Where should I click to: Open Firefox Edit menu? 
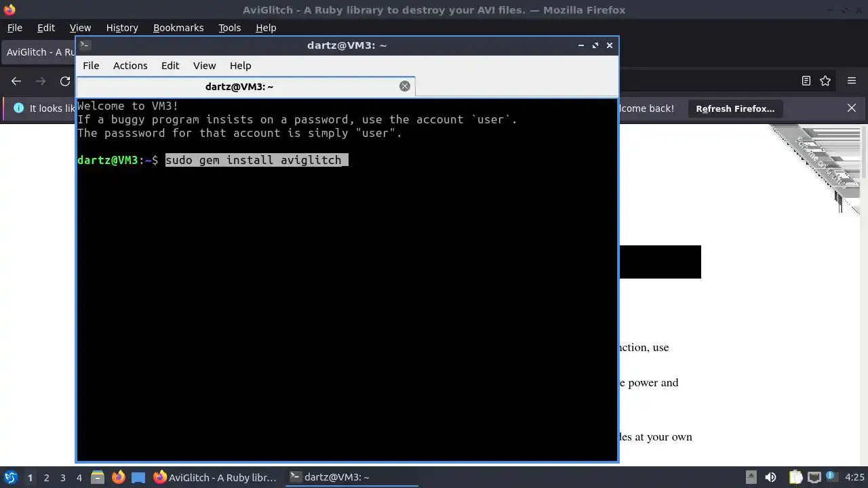click(x=46, y=28)
